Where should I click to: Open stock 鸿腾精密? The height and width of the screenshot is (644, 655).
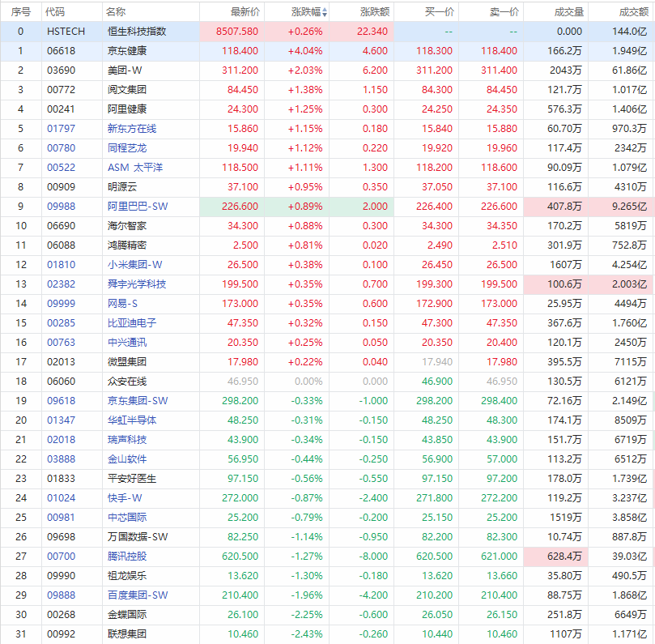[x=127, y=245]
